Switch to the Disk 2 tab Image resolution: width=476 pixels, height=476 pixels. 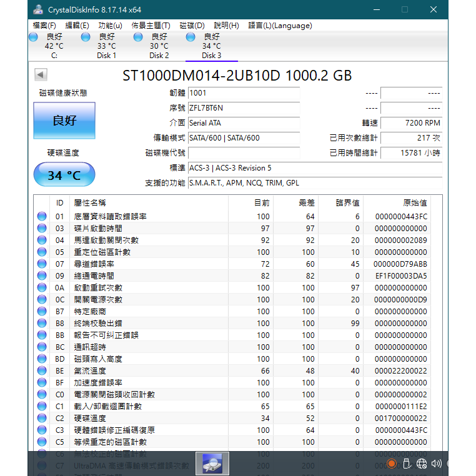(159, 46)
